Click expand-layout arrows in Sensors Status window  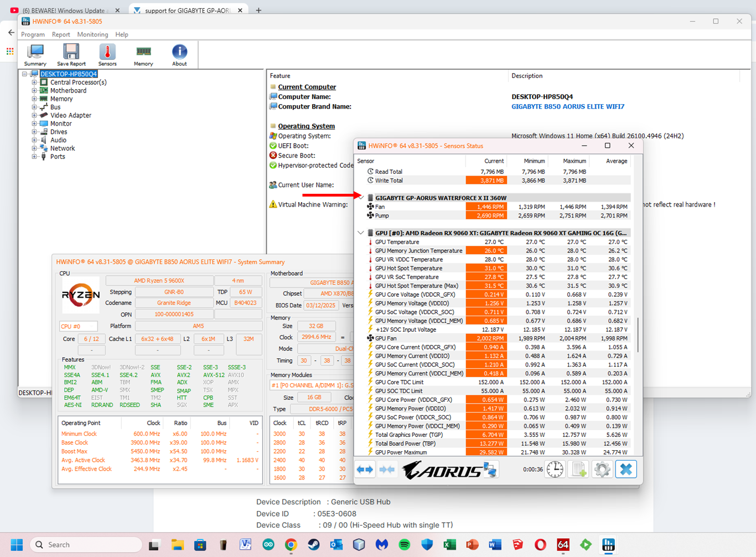pos(365,470)
